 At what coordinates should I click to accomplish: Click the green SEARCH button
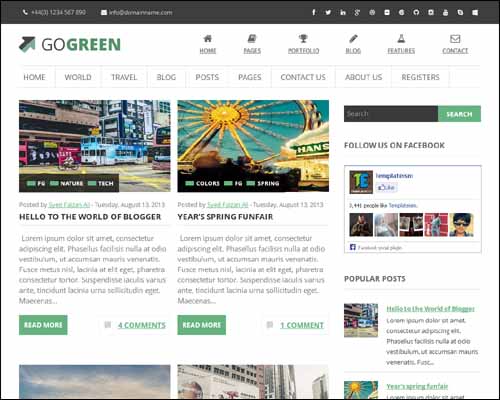tap(459, 114)
